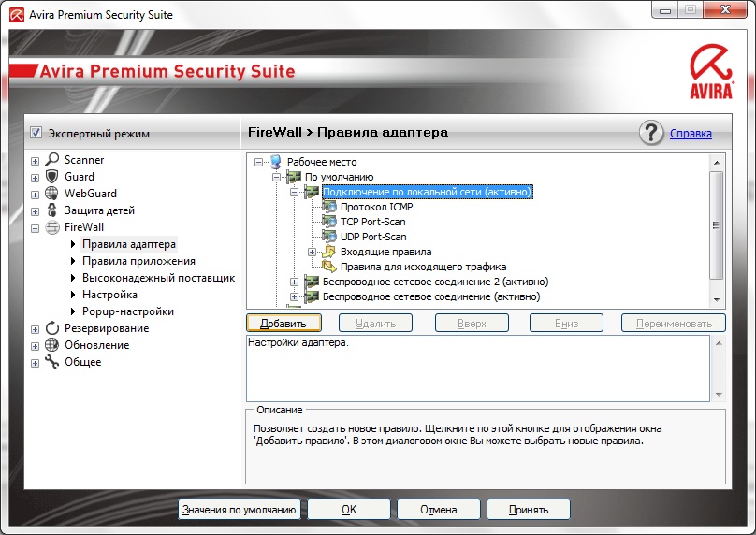Click the Вверх button

click(472, 323)
